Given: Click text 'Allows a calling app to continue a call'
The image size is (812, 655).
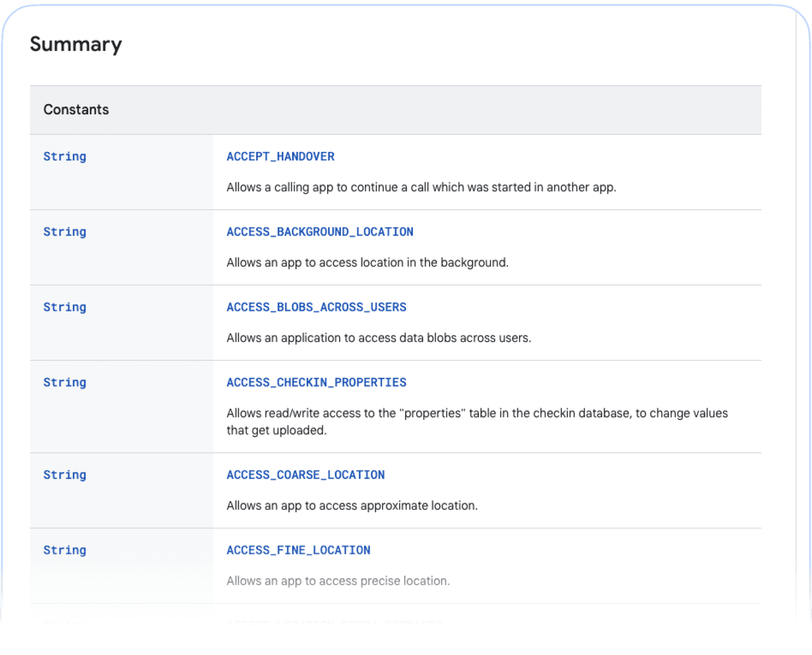Looking at the screenshot, I should click(x=327, y=187).
